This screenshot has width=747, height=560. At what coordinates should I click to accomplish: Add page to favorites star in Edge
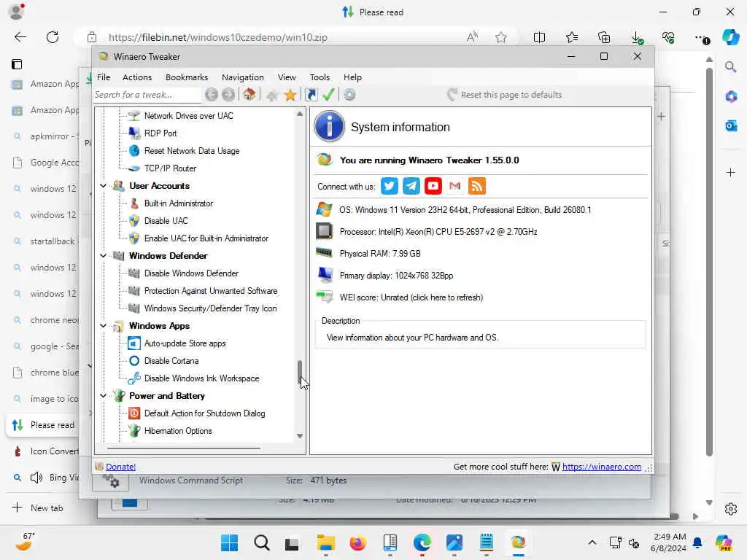[500, 37]
